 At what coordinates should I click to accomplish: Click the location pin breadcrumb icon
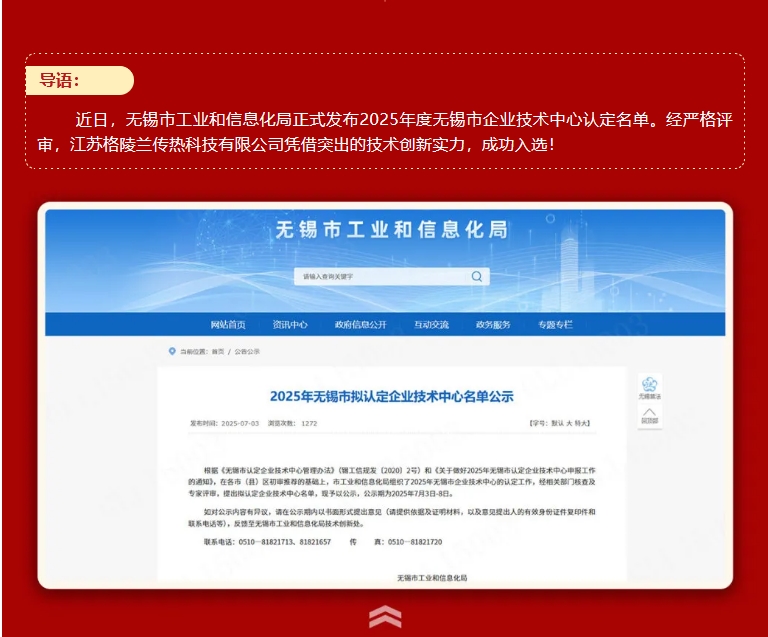(172, 351)
